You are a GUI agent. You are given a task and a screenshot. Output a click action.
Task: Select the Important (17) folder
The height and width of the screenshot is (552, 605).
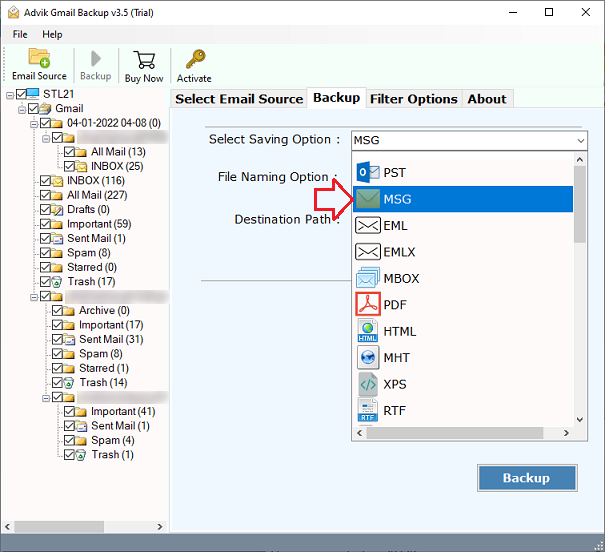[111, 325]
